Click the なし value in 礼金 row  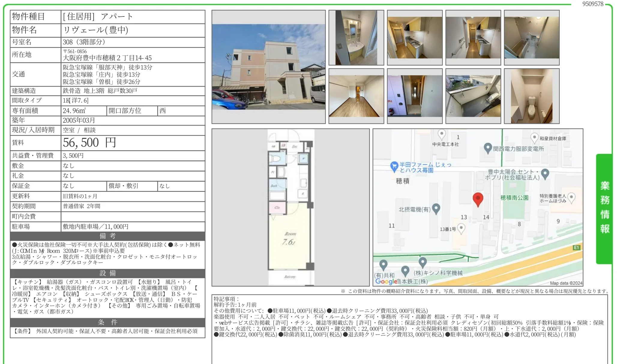[x=68, y=176]
